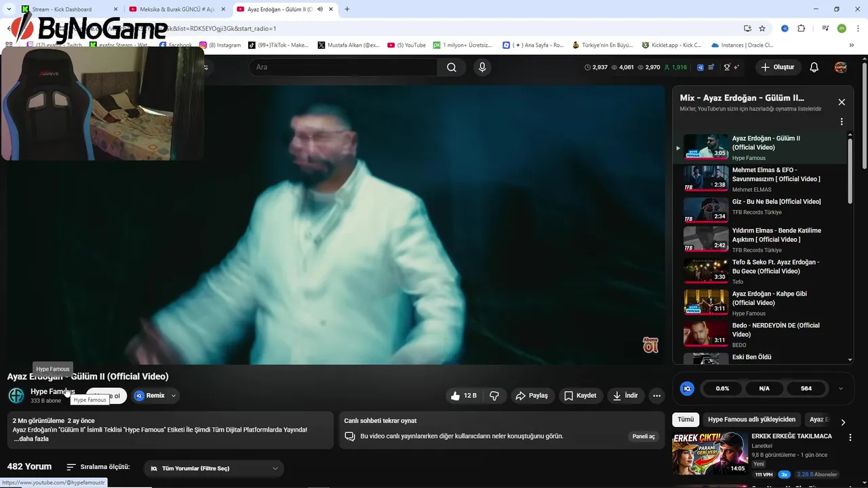Open the Kicklet.app bookmark
The height and width of the screenshot is (488, 868).
(671, 45)
